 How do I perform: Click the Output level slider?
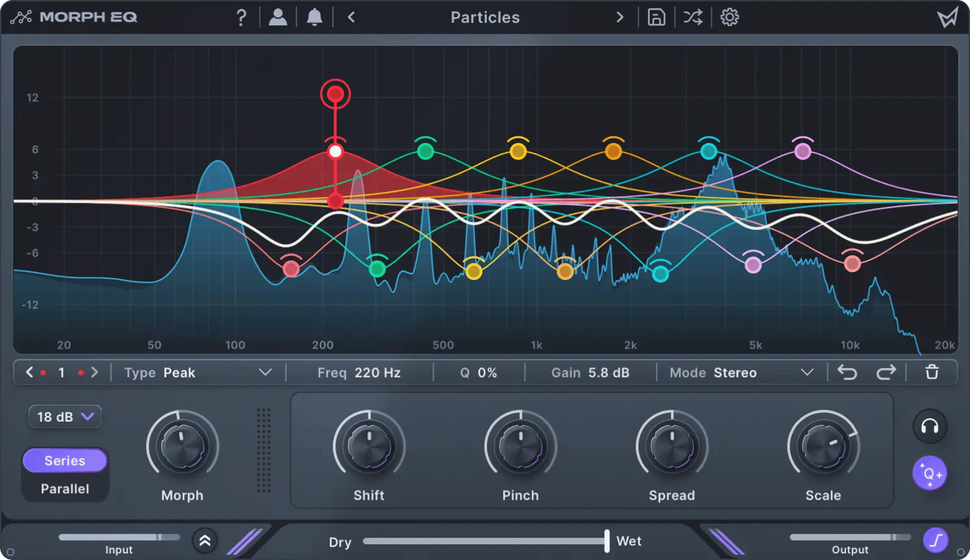tap(850, 537)
